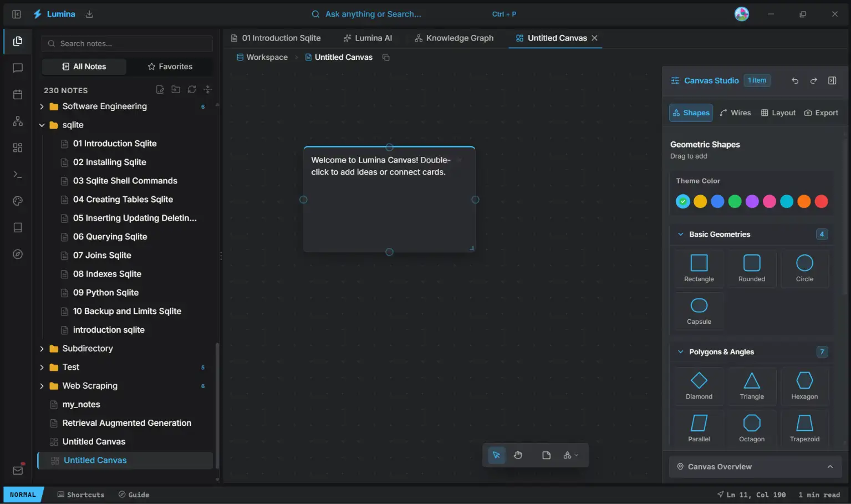Screen dimensions: 851x504
Task: Collapse the Canvas Studio panel
Action: pyautogui.click(x=832, y=80)
